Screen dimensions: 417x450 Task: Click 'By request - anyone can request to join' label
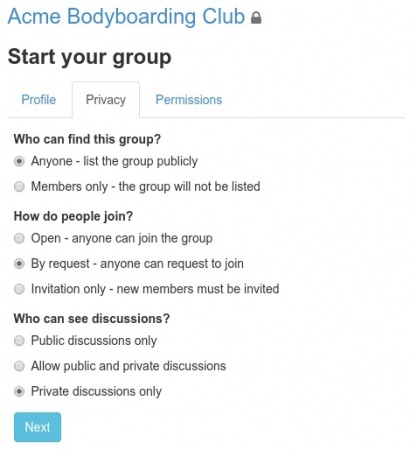137,264
